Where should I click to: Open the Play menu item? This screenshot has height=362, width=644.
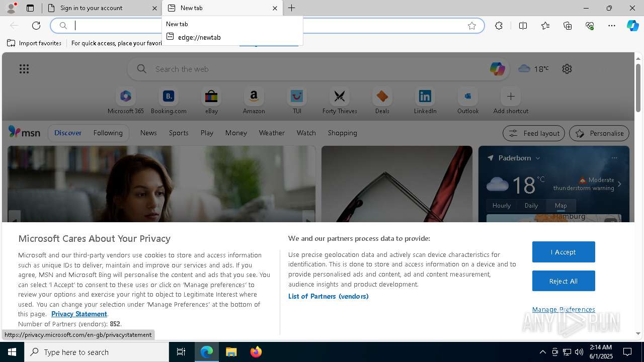[207, 133]
